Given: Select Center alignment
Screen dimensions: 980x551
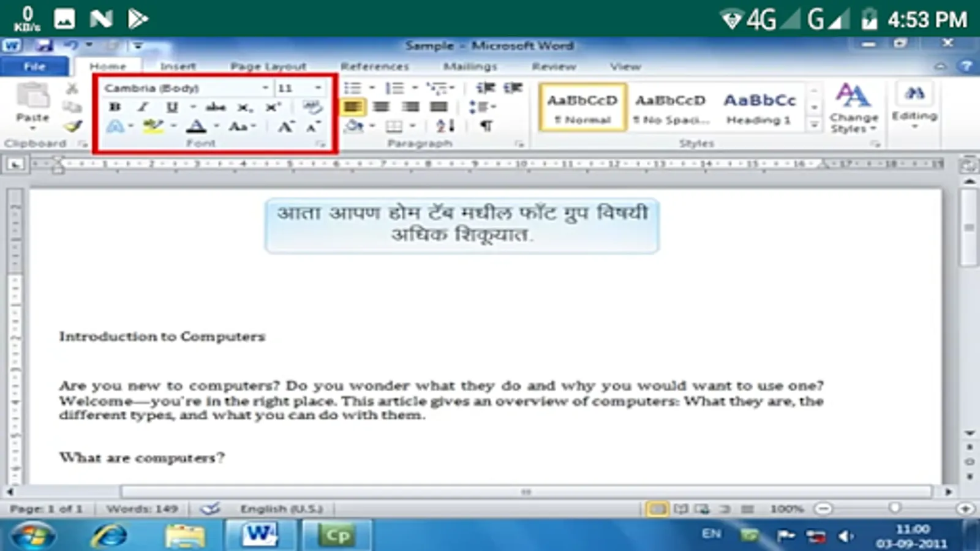Looking at the screenshot, I should coord(382,107).
